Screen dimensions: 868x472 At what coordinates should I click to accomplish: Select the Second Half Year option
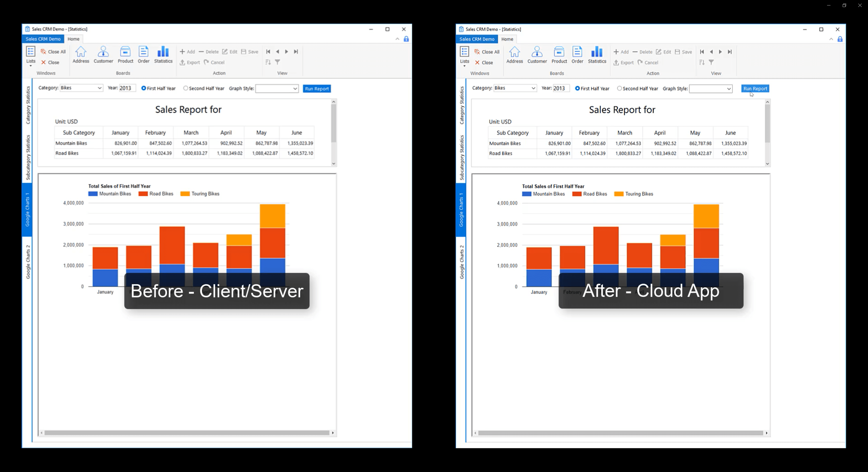186,88
